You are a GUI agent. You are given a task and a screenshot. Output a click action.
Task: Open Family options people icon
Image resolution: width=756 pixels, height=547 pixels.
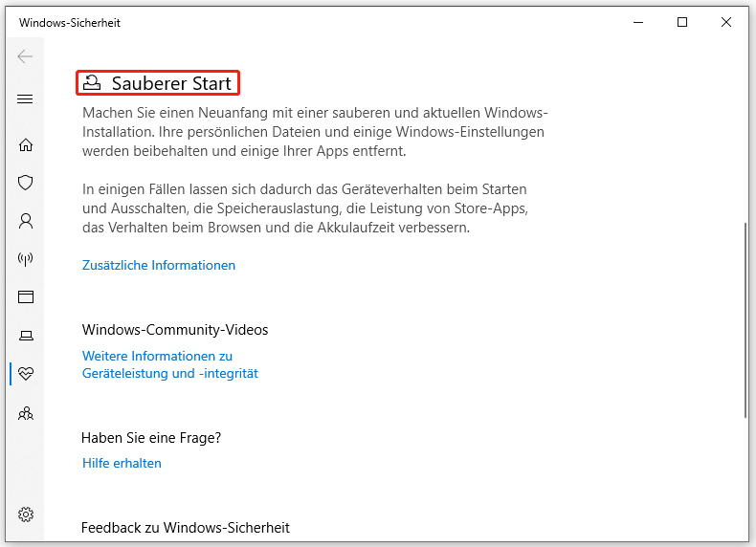click(x=26, y=413)
